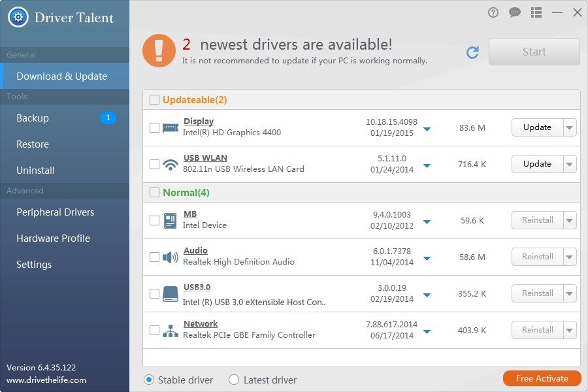Reinstall the Audio driver
The width and height of the screenshot is (588, 392).
coord(538,257)
